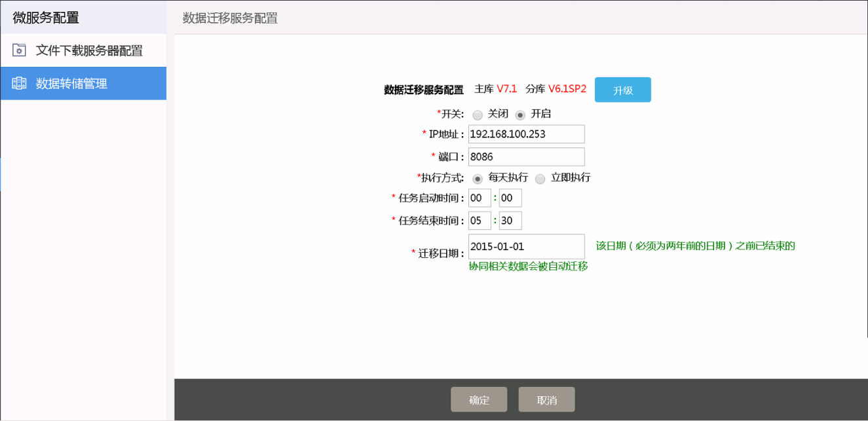Screen dimensions: 868x421
Task: Click the 数据转储管理 sidebar icon
Action: 19,83
